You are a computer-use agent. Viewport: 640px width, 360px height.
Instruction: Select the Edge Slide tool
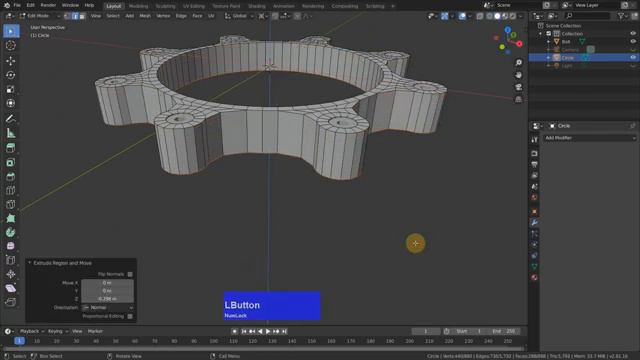click(x=11, y=260)
